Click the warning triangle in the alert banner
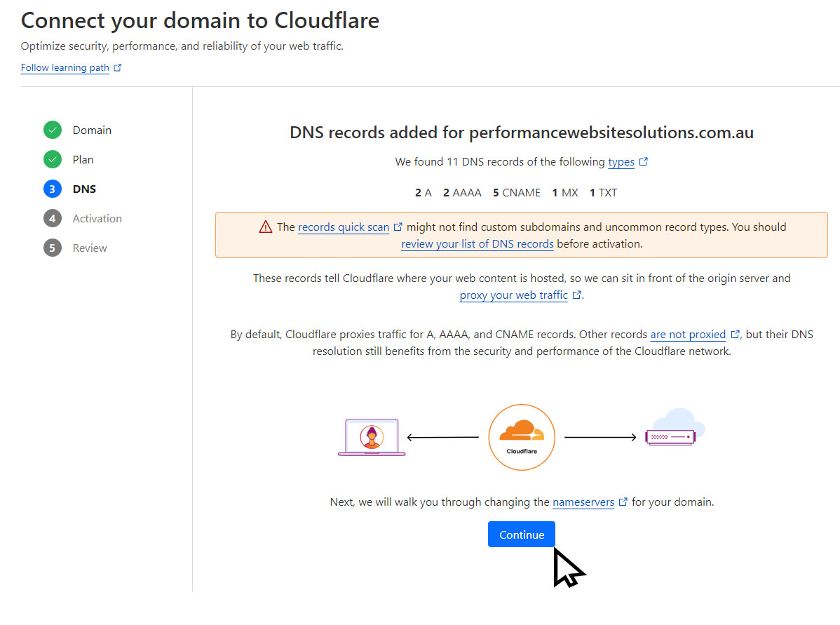The width and height of the screenshot is (840, 625). (x=266, y=227)
